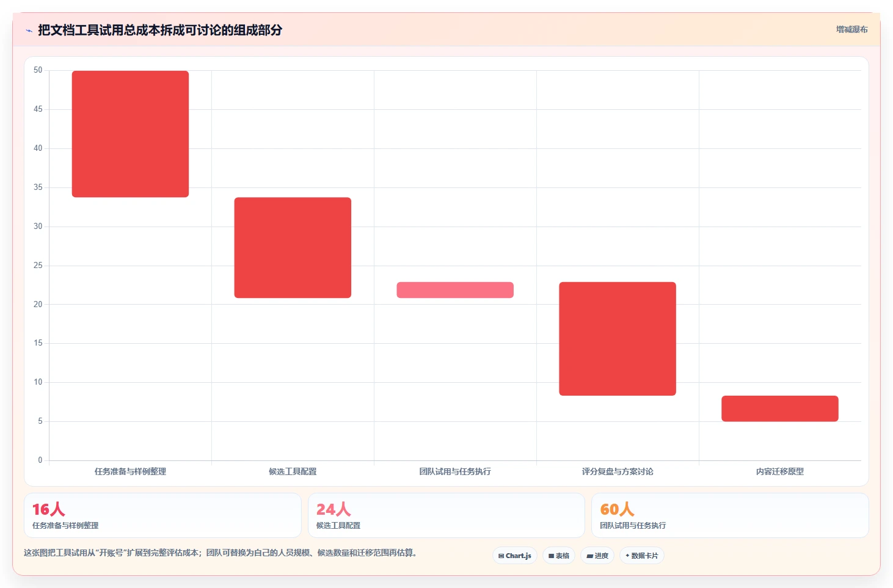The image size is (893, 588).
Task: Click the 增减瀑布 label in header
Action: click(x=851, y=29)
